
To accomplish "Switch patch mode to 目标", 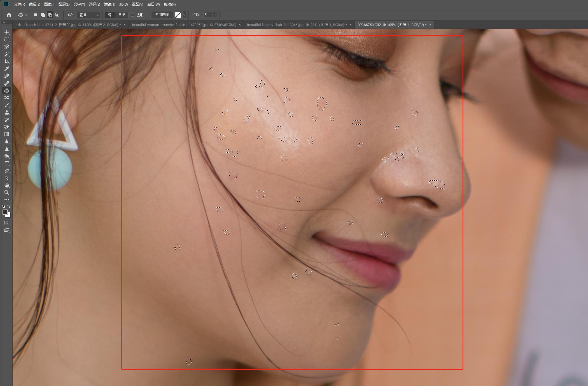I will pyautogui.click(x=122, y=15).
